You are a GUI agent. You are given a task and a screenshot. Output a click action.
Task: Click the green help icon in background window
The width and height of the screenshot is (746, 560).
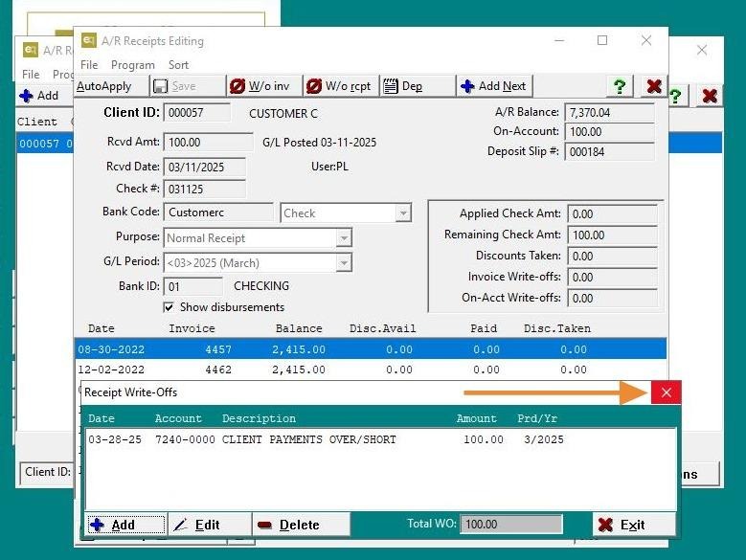pyautogui.click(x=675, y=96)
